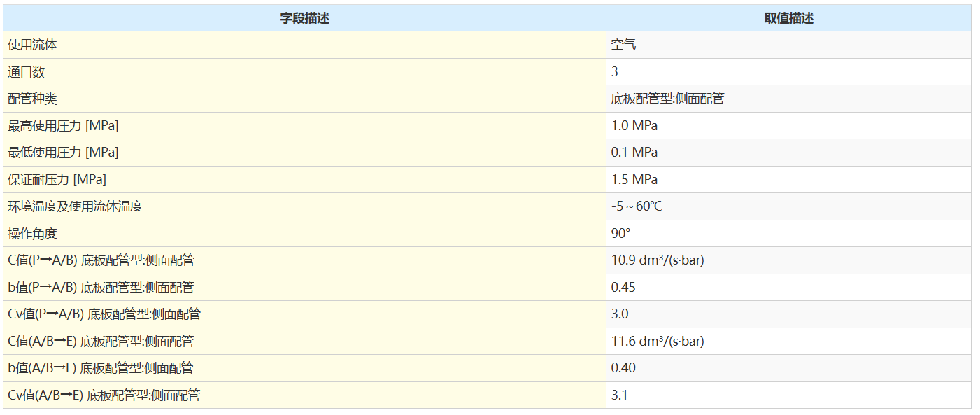Image resolution: width=980 pixels, height=415 pixels.
Task: Select the 最高使用压力 [MPa] row label
Action: click(x=63, y=126)
